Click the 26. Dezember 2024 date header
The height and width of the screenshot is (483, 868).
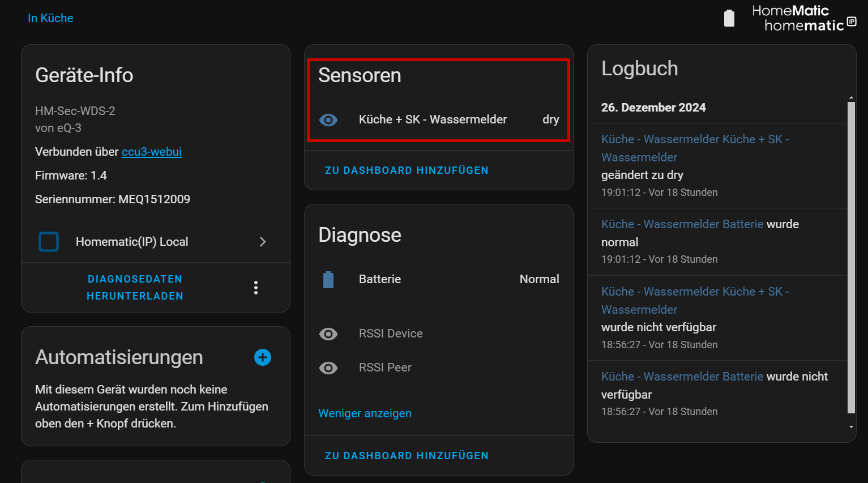[653, 108]
